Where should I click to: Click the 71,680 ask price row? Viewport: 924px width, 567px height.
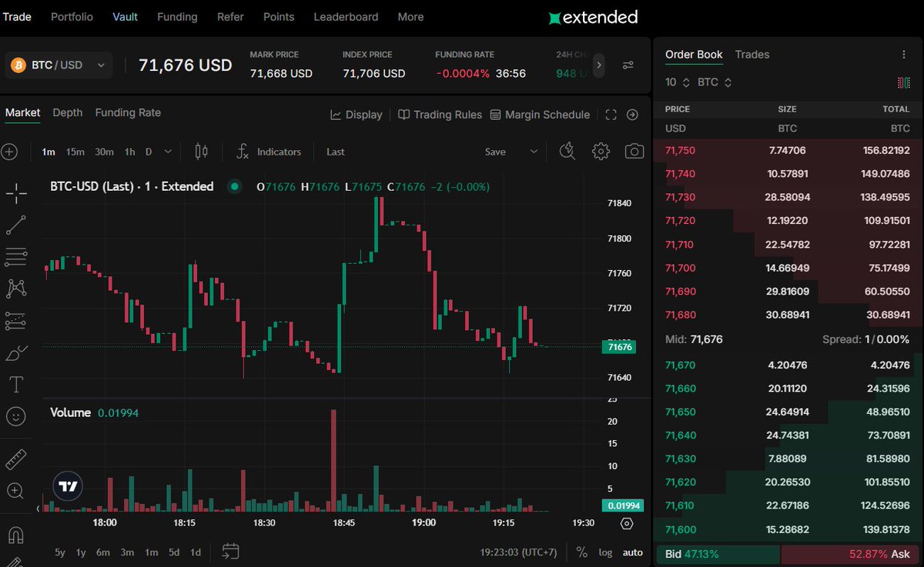tap(788, 315)
